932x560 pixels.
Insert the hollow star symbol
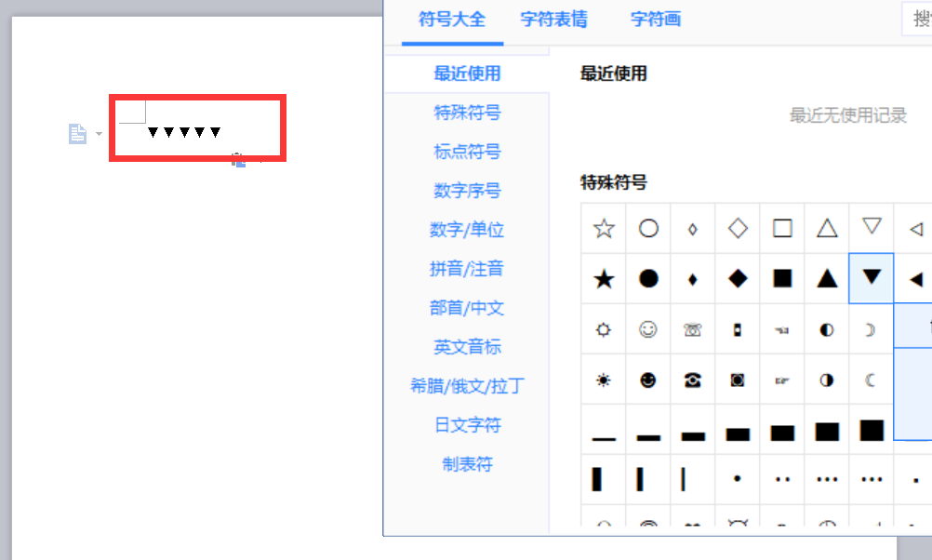coord(603,228)
